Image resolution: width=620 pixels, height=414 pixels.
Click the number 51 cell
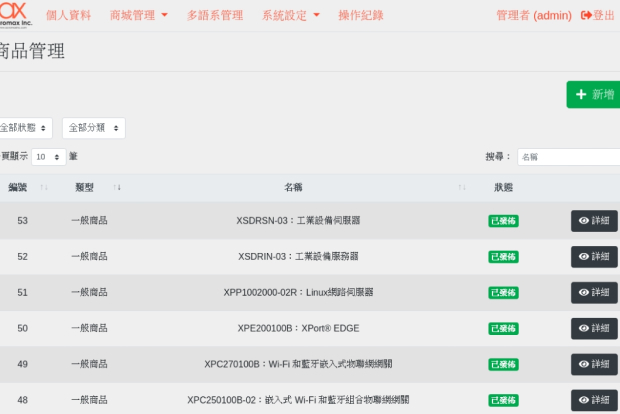click(23, 293)
